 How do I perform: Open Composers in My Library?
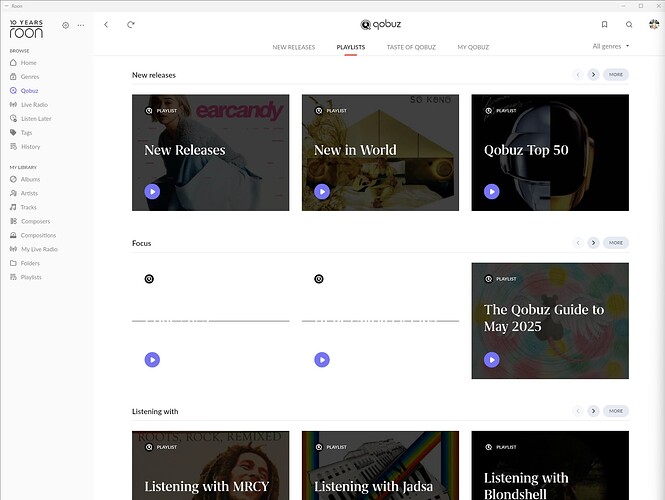pyautogui.click(x=30, y=221)
